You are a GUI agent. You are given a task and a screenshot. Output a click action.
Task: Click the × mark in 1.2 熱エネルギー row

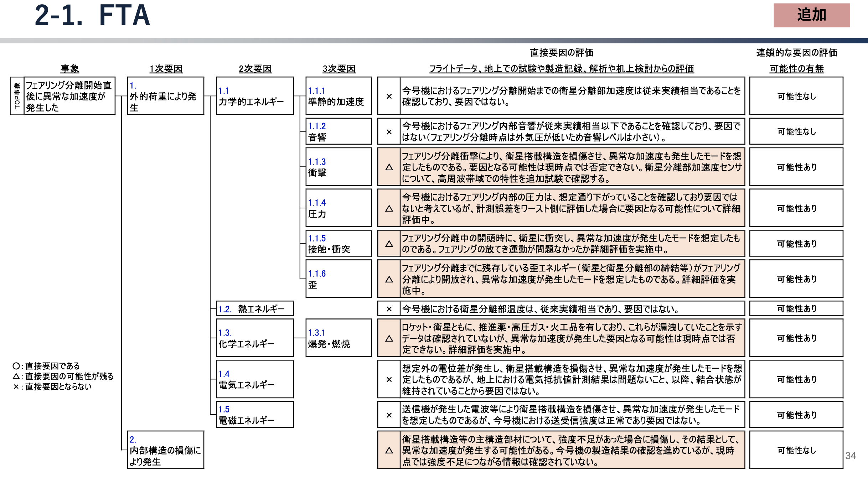click(389, 309)
